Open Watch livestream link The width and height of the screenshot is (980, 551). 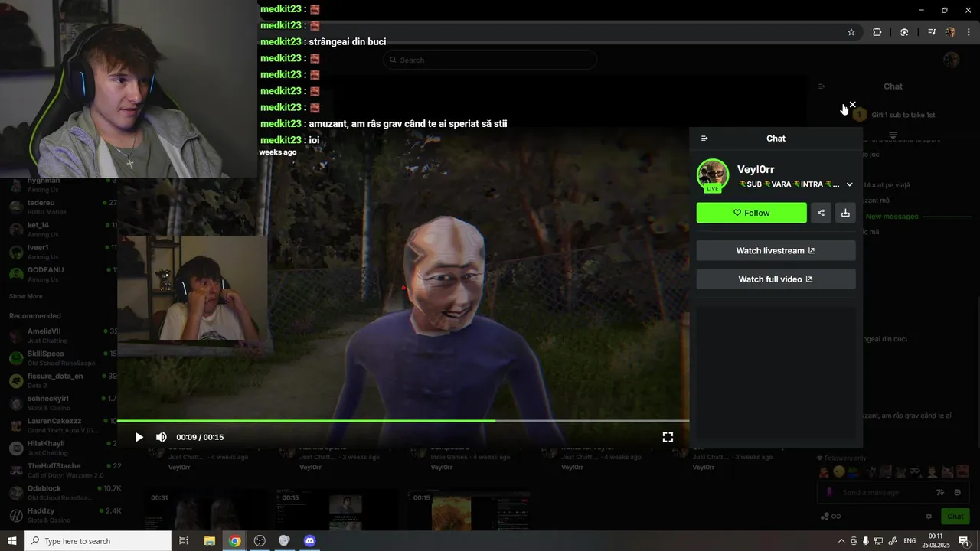click(776, 251)
